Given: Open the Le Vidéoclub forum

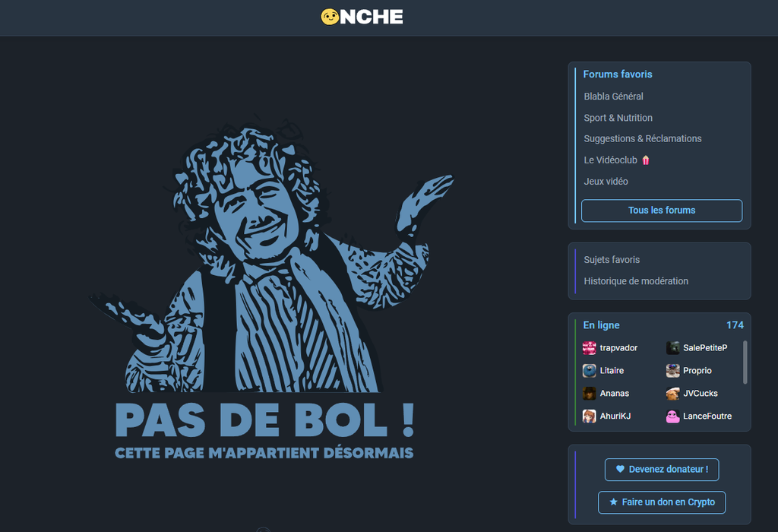Looking at the screenshot, I should (x=610, y=160).
